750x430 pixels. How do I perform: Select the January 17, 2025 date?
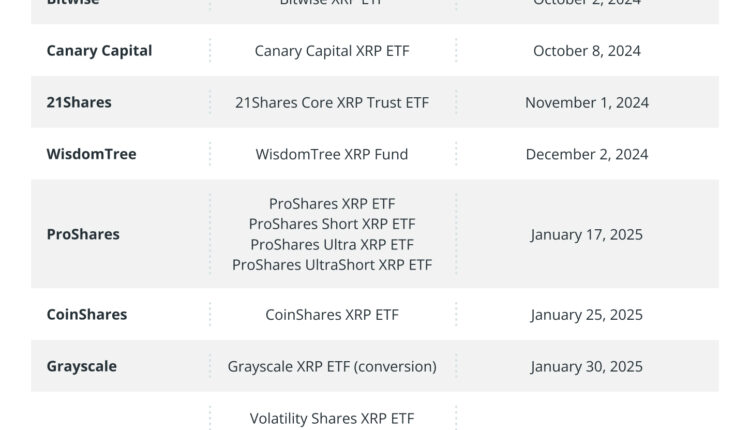pos(587,234)
